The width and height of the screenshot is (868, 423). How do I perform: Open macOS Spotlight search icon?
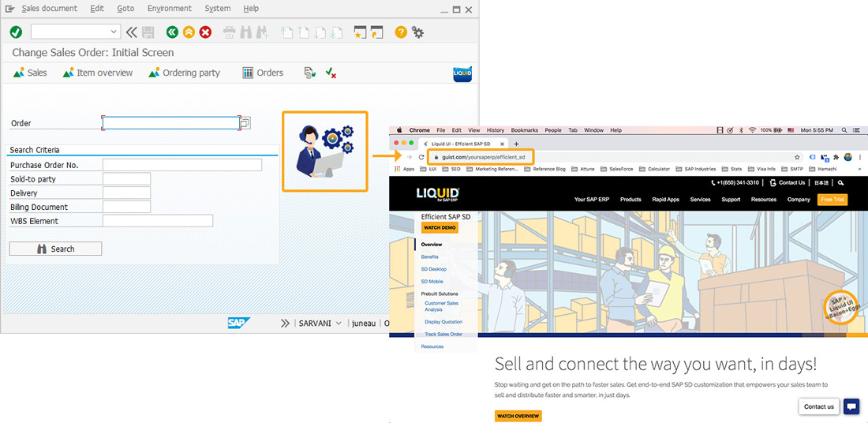[x=844, y=130]
